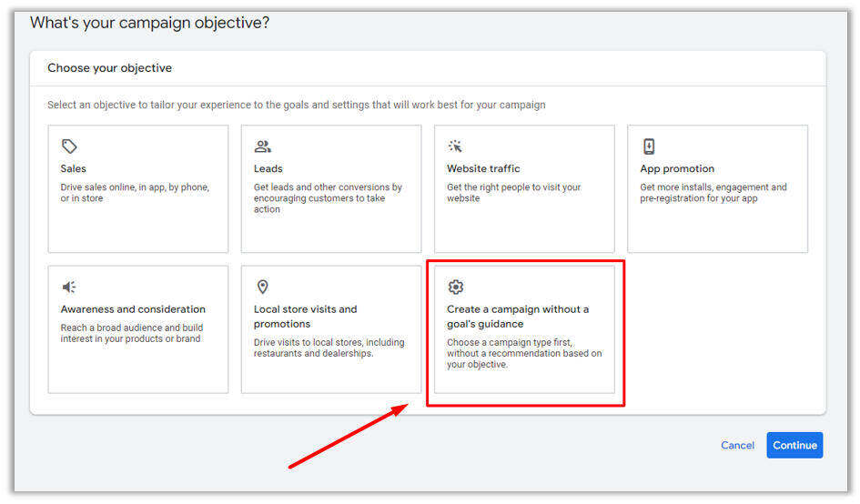Click the Leads people icon
The height and width of the screenshot is (504, 860).
(263, 146)
